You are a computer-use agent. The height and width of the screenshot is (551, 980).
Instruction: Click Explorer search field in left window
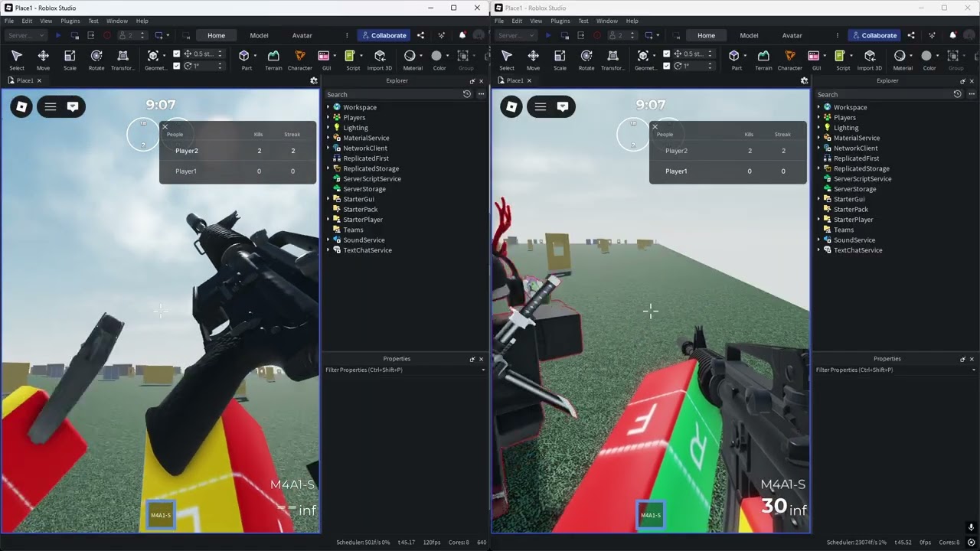pyautogui.click(x=393, y=94)
